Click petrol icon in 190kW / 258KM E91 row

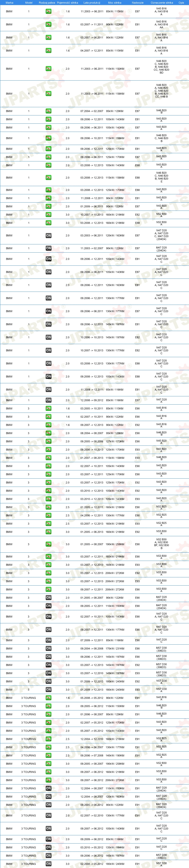48,764
